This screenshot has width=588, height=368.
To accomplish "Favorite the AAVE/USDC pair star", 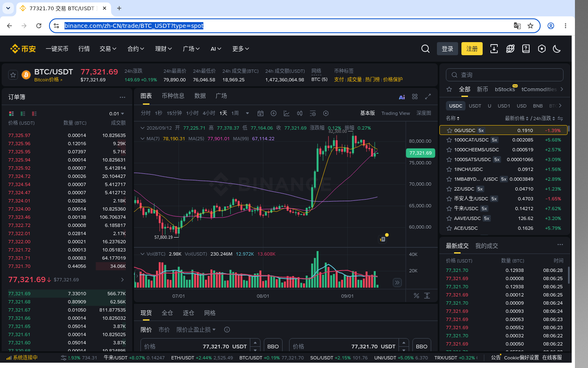I will click(x=449, y=218).
